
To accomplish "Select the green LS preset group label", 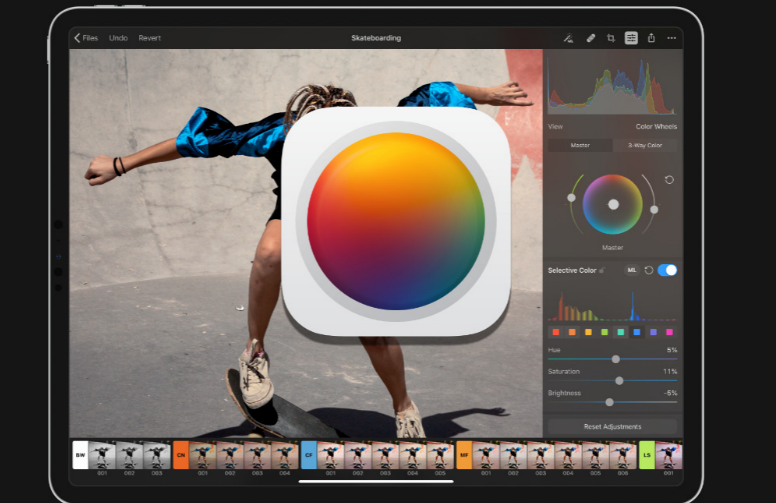I will (x=647, y=455).
